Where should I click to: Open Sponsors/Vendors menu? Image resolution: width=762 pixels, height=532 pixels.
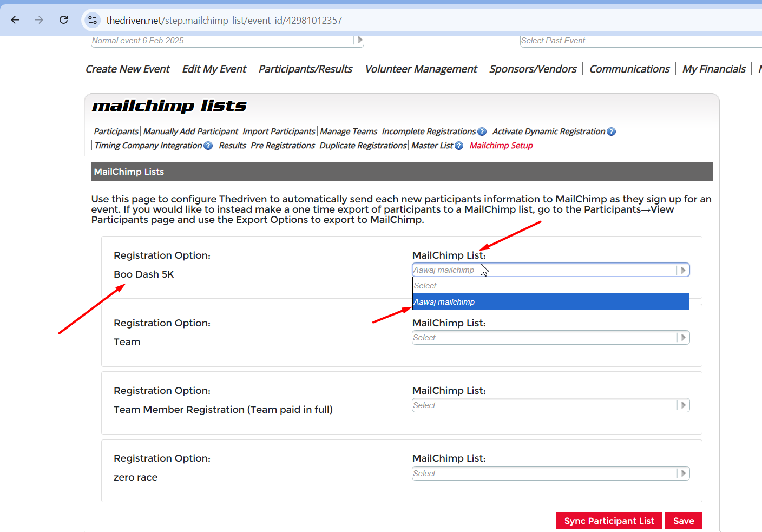533,69
